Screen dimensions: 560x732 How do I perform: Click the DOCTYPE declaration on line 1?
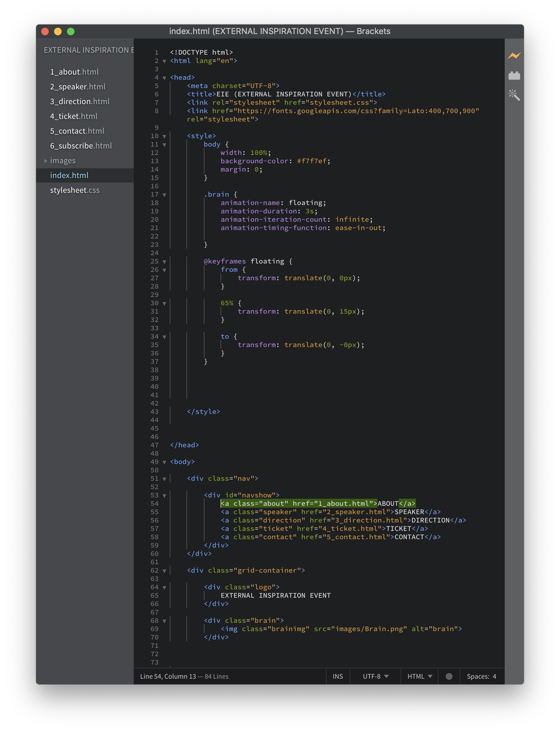pyautogui.click(x=201, y=52)
